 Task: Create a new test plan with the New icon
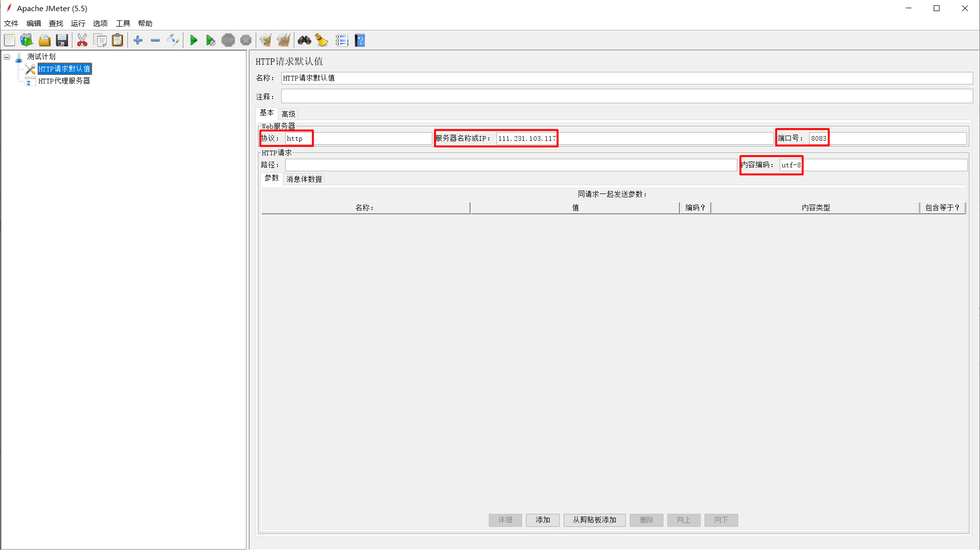tap(10, 41)
